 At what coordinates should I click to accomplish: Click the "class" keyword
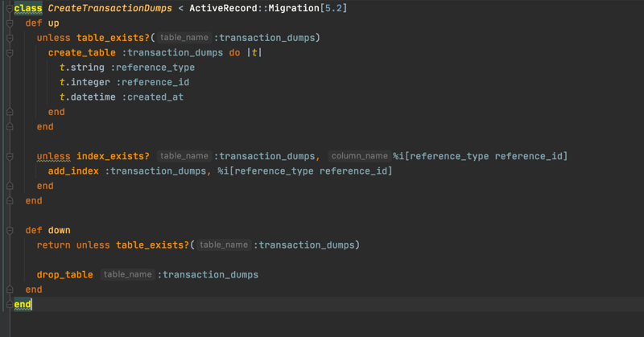click(x=28, y=8)
